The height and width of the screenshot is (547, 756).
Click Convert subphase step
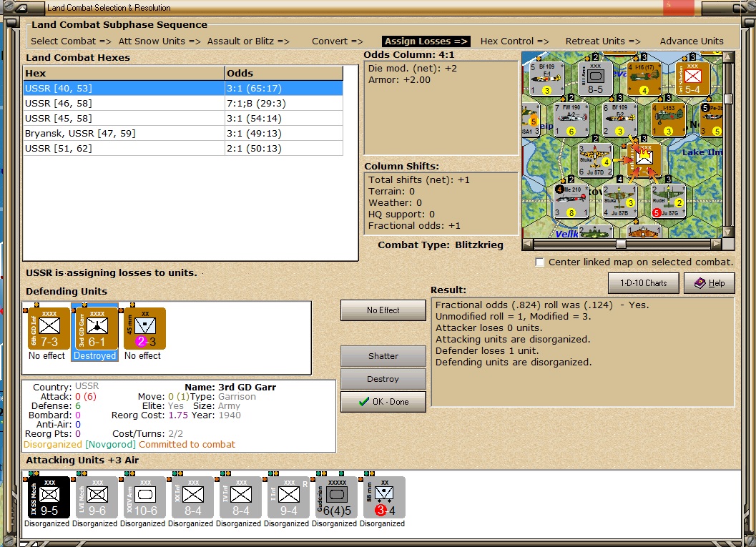[338, 41]
